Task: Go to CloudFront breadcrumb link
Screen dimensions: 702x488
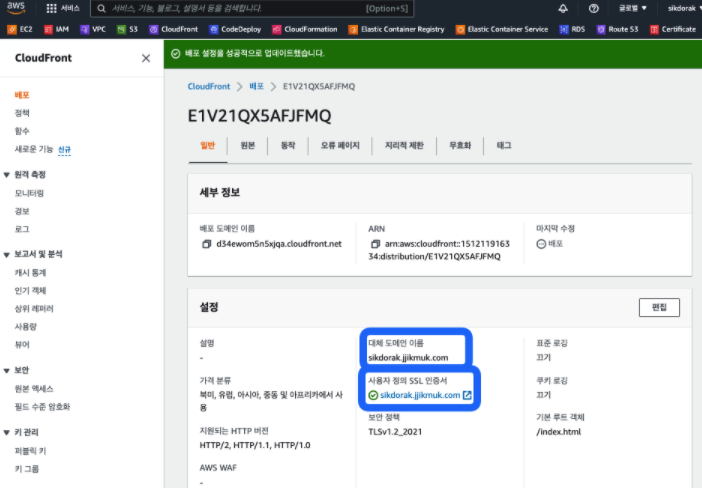Action: (x=209, y=86)
